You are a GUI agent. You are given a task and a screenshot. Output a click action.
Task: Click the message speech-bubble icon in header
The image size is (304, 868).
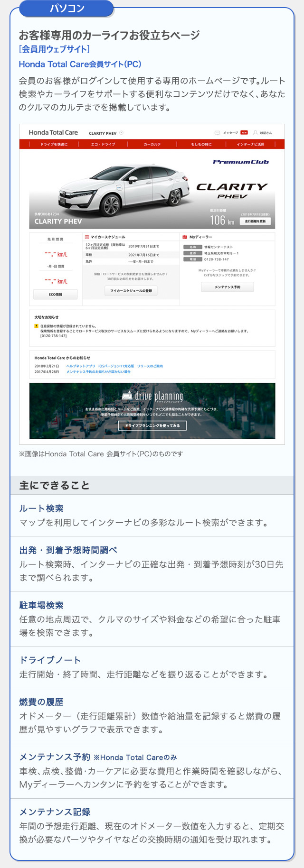[217, 133]
